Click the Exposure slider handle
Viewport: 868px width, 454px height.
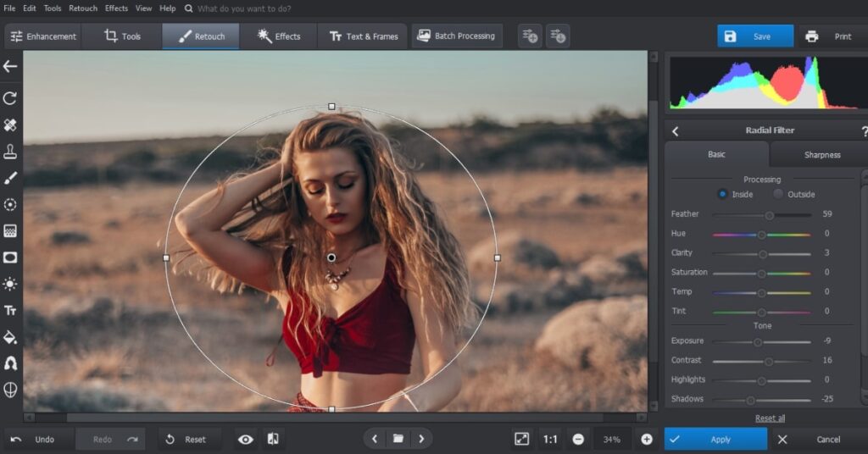click(x=758, y=342)
